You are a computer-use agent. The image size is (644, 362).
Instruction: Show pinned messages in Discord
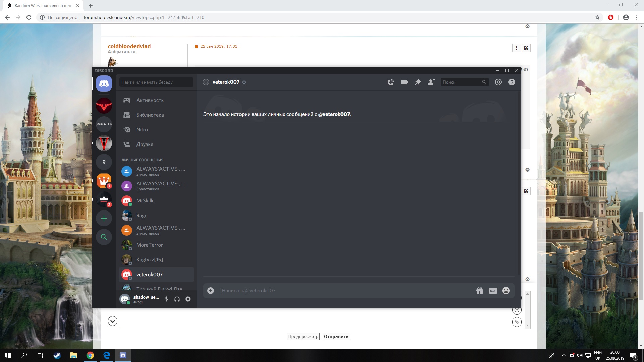418,82
